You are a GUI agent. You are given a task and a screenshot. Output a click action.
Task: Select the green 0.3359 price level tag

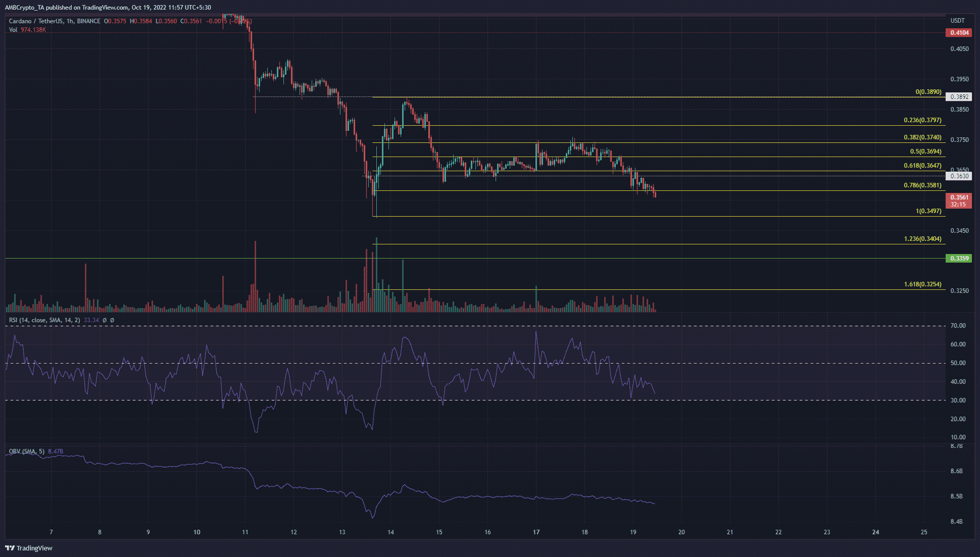[x=959, y=259]
